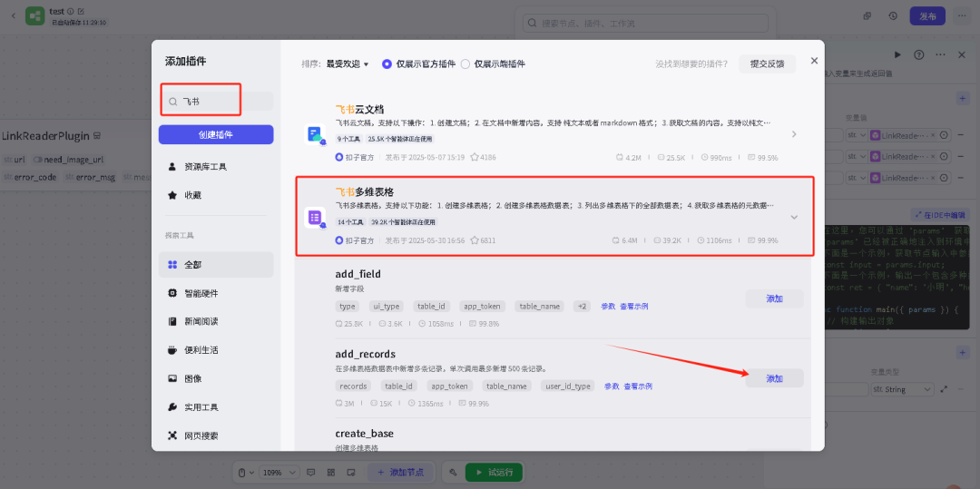
Task: Open the mouse mode dropdown in canvas toolbar
Action: click(247, 472)
